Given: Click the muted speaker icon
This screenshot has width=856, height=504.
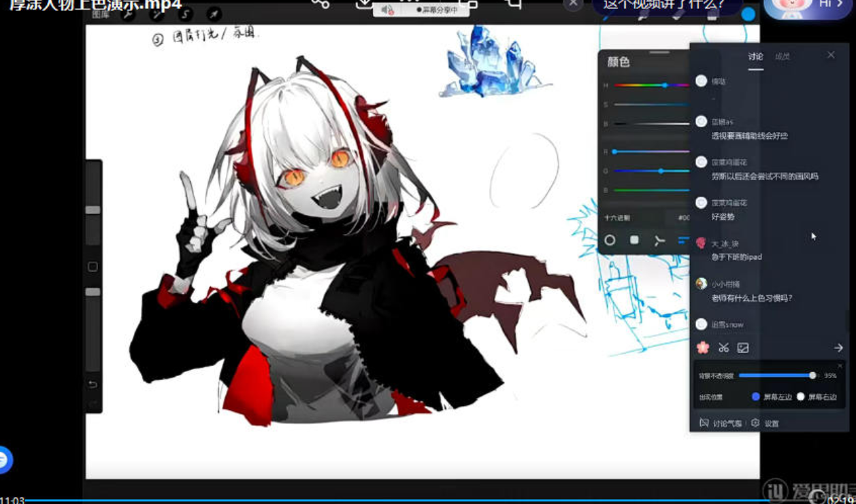Looking at the screenshot, I should [388, 10].
